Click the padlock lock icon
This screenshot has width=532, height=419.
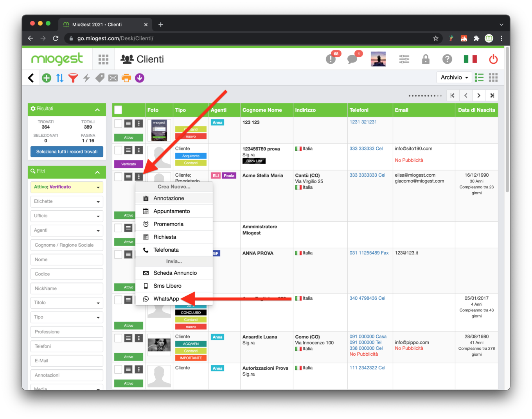point(426,59)
